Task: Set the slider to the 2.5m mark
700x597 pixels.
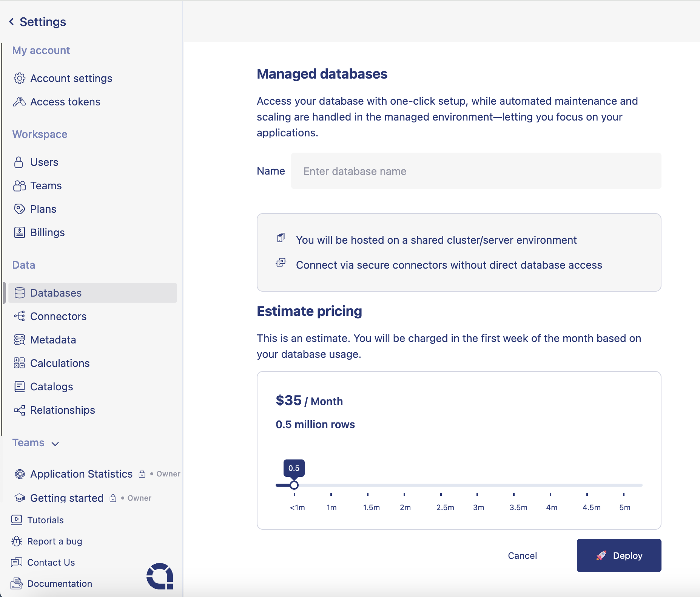Action: (x=441, y=485)
